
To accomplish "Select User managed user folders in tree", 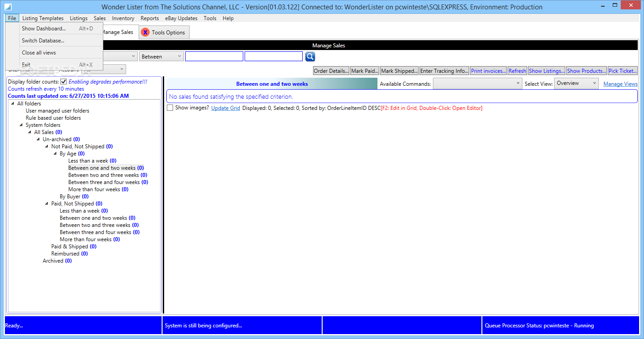I will [x=57, y=111].
